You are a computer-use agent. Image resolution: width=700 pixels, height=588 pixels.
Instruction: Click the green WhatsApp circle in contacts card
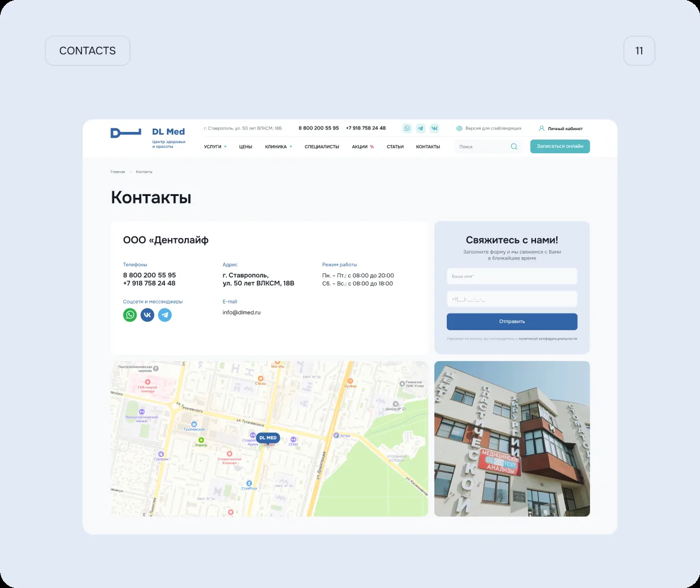click(130, 315)
